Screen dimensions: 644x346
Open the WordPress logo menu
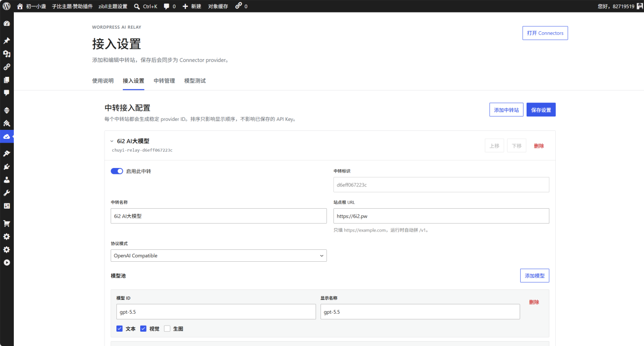[6, 6]
